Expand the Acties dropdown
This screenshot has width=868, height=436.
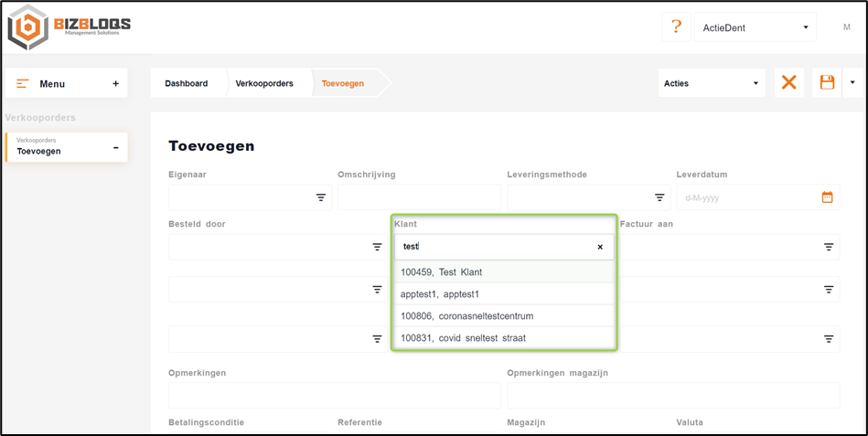point(712,83)
